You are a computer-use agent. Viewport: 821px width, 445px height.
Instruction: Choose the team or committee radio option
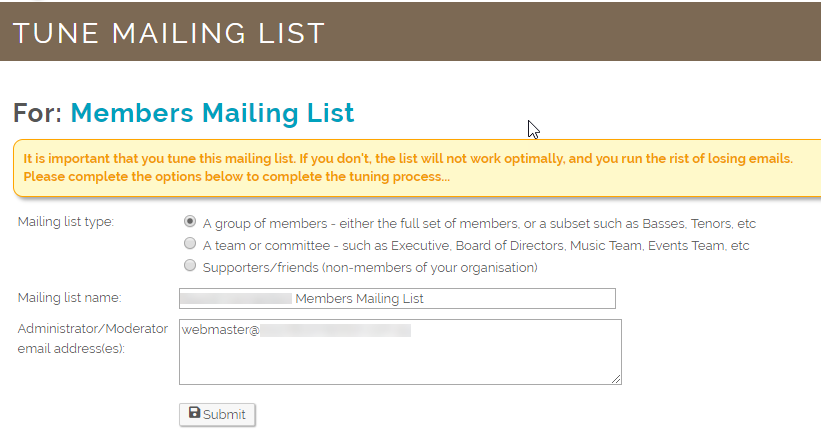(190, 243)
